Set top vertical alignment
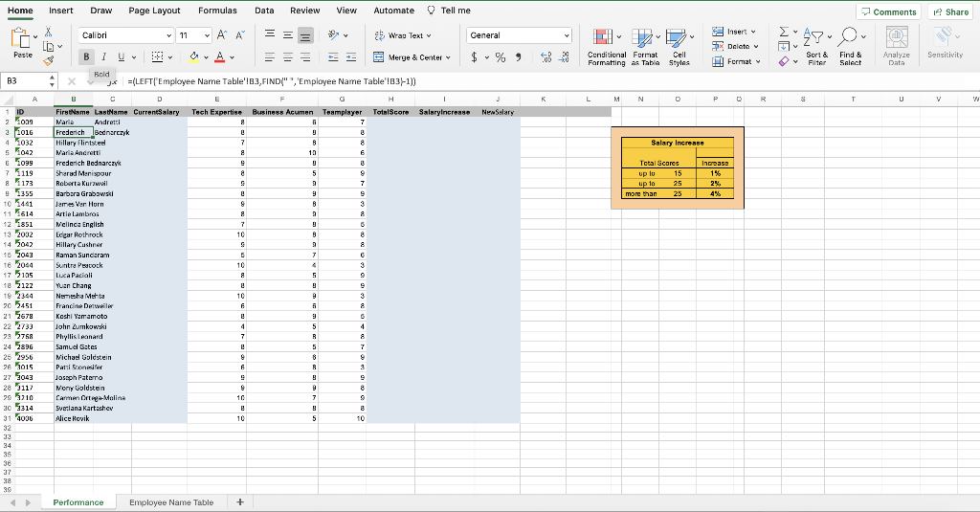 pos(269,35)
